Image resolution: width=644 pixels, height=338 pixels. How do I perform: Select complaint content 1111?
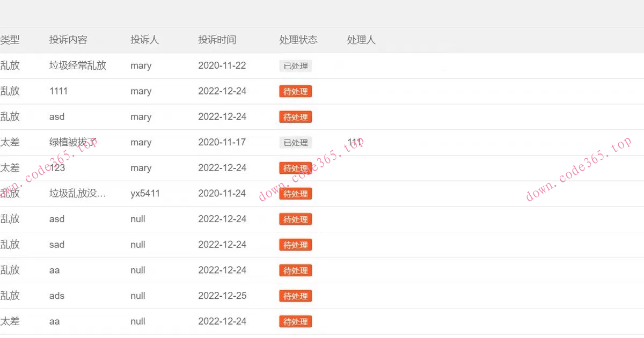(58, 91)
